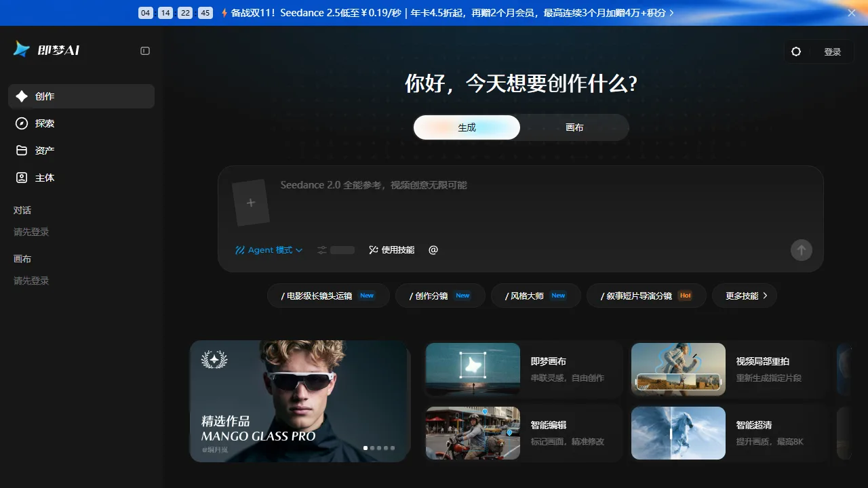Click the laurel badge icon on banner
The width and height of the screenshot is (868, 488).
click(214, 360)
